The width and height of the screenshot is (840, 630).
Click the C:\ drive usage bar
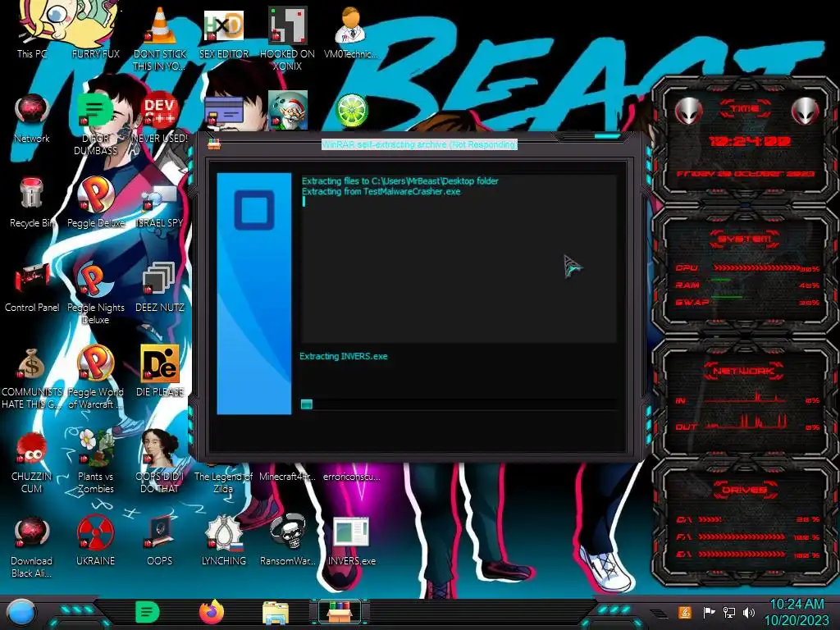(x=710, y=519)
